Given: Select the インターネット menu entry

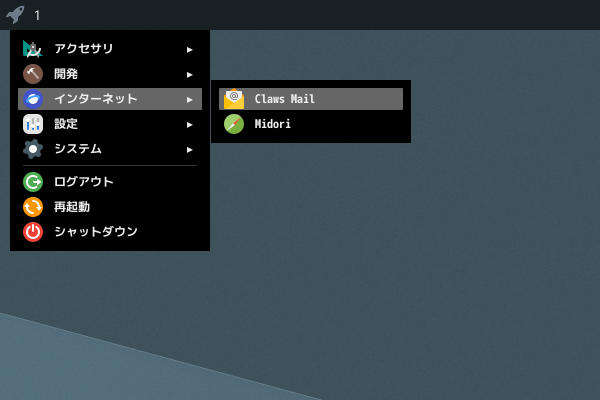Looking at the screenshot, I should tap(110, 99).
